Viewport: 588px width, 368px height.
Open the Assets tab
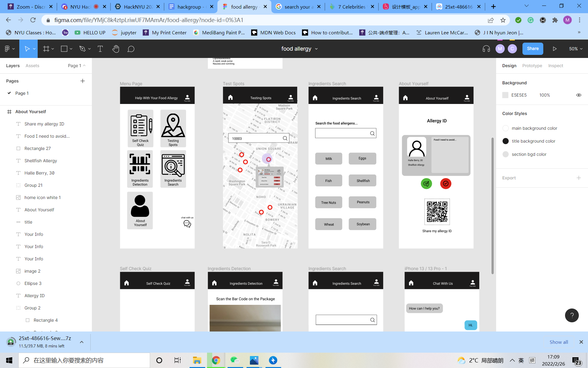click(32, 66)
